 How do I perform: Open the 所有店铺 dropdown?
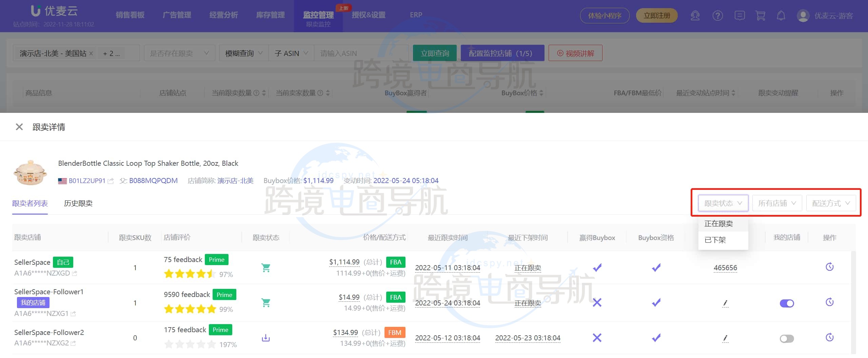tap(777, 203)
